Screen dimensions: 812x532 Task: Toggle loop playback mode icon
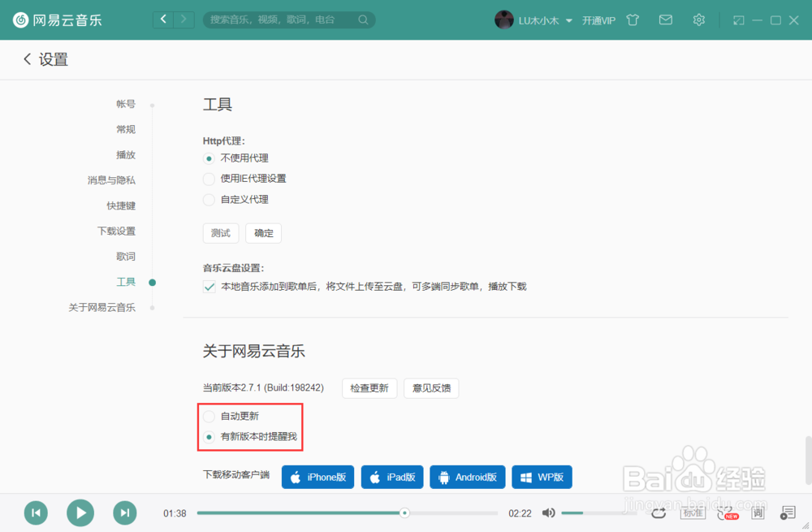point(659,513)
